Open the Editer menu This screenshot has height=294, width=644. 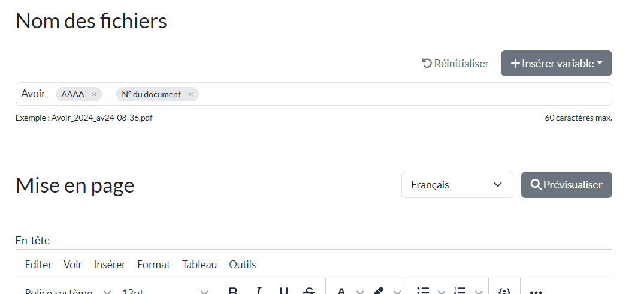tap(38, 264)
